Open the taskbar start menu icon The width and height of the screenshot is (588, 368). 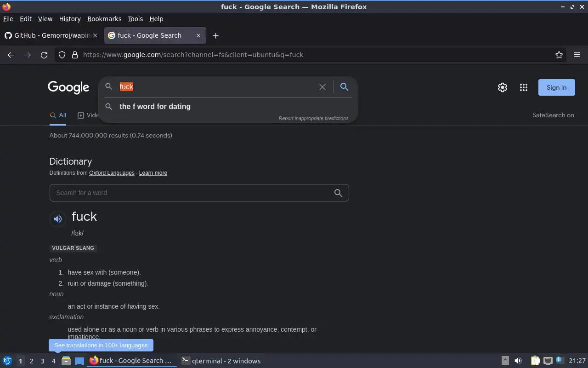point(7,361)
